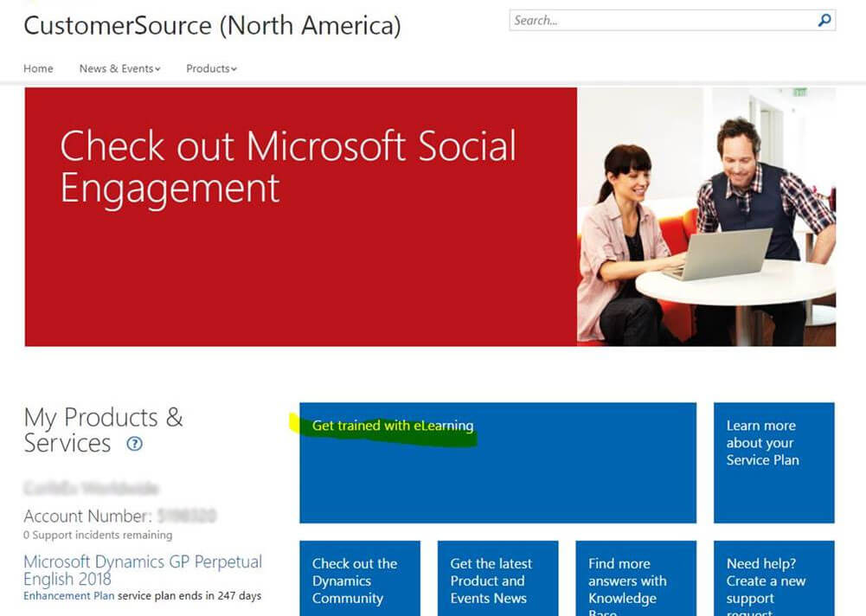Open the Get the latest Product and Events News tile
This screenshot has height=616, width=866.
(x=497, y=579)
